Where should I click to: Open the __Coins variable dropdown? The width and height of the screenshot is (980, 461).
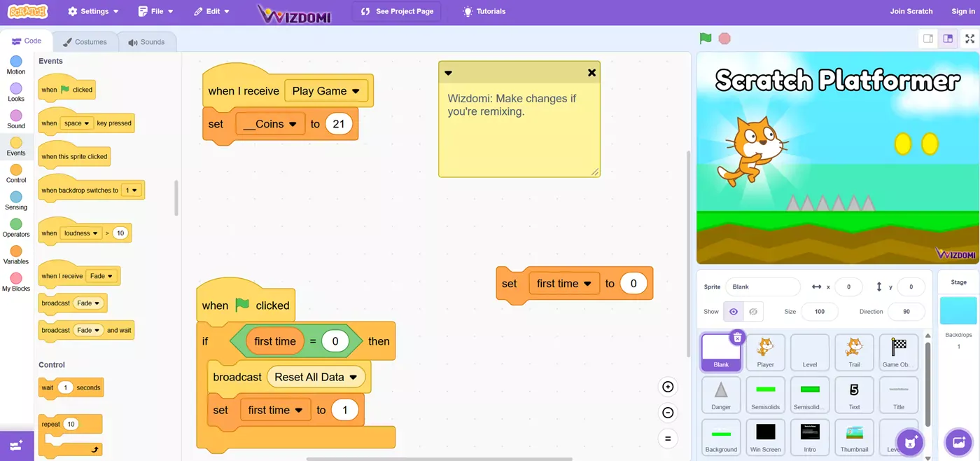[x=293, y=124]
